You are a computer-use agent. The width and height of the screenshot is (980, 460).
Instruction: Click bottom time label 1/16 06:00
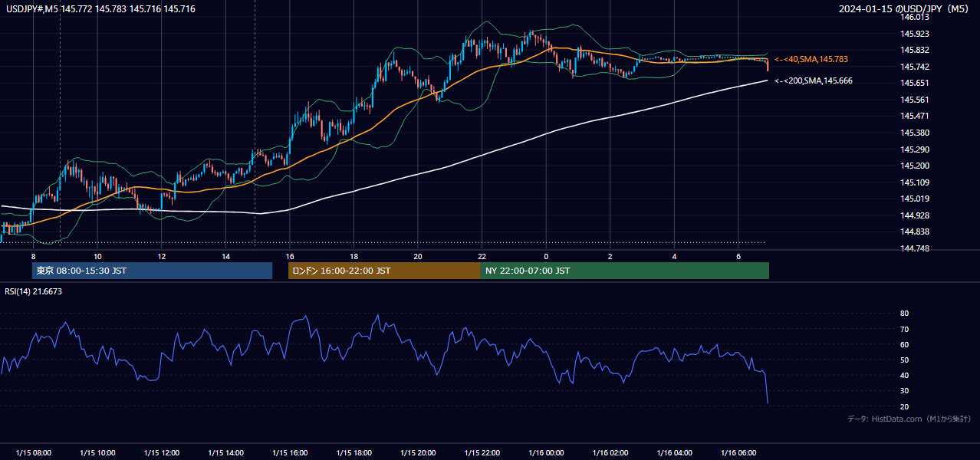pyautogui.click(x=738, y=453)
